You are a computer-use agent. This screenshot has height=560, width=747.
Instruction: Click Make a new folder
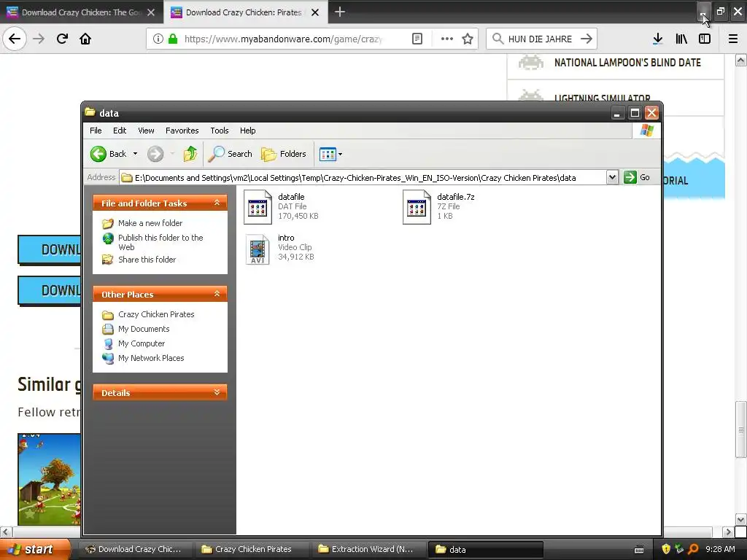pyautogui.click(x=150, y=223)
